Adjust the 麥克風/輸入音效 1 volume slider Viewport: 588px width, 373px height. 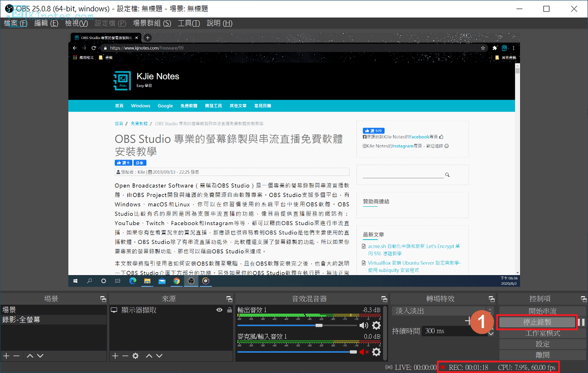click(x=297, y=352)
